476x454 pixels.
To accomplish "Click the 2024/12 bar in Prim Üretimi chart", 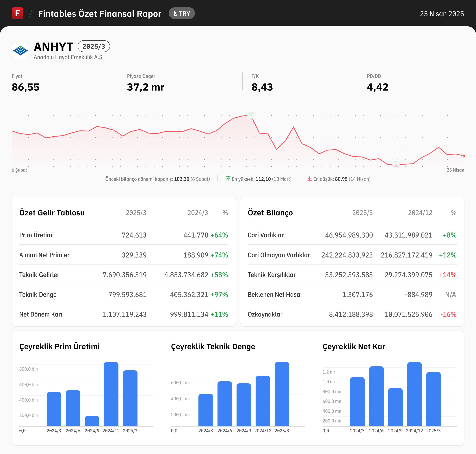I will pos(111,394).
